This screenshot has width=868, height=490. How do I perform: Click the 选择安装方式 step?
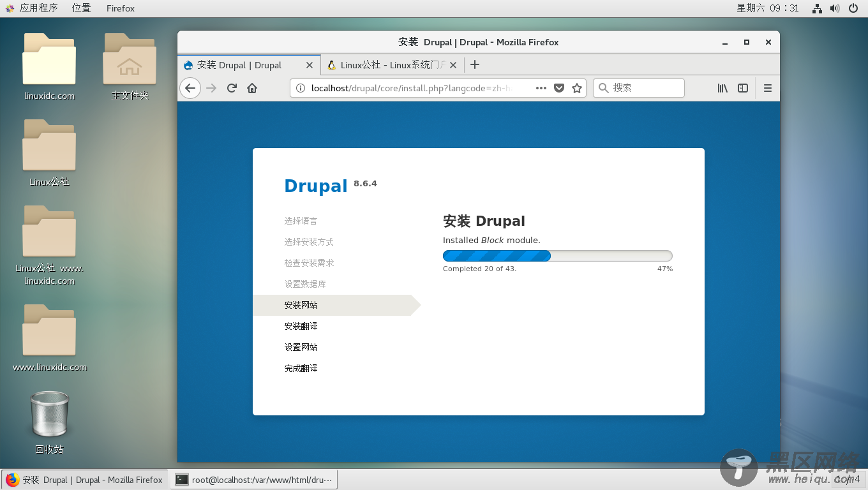tap(309, 242)
